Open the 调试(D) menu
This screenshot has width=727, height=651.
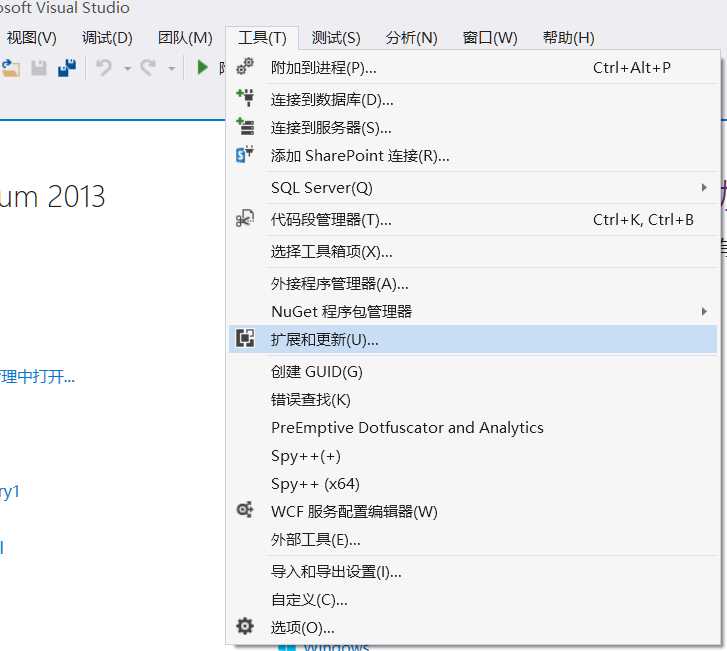[x=107, y=38]
